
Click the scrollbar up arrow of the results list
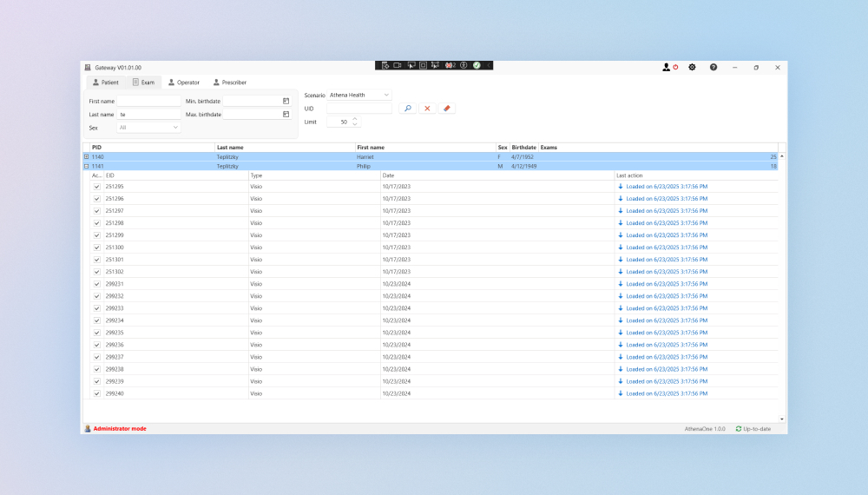coord(782,156)
